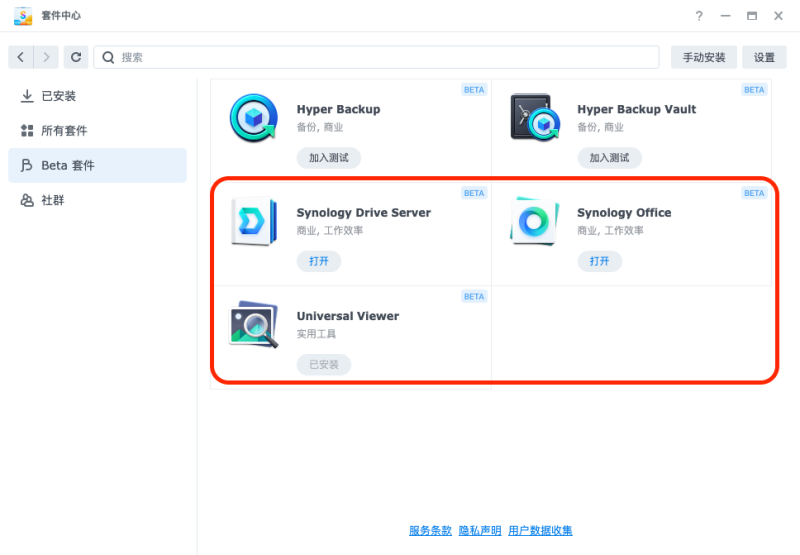Go forward with the right arrow button
Screen dimensions: 800x555
coord(46,57)
